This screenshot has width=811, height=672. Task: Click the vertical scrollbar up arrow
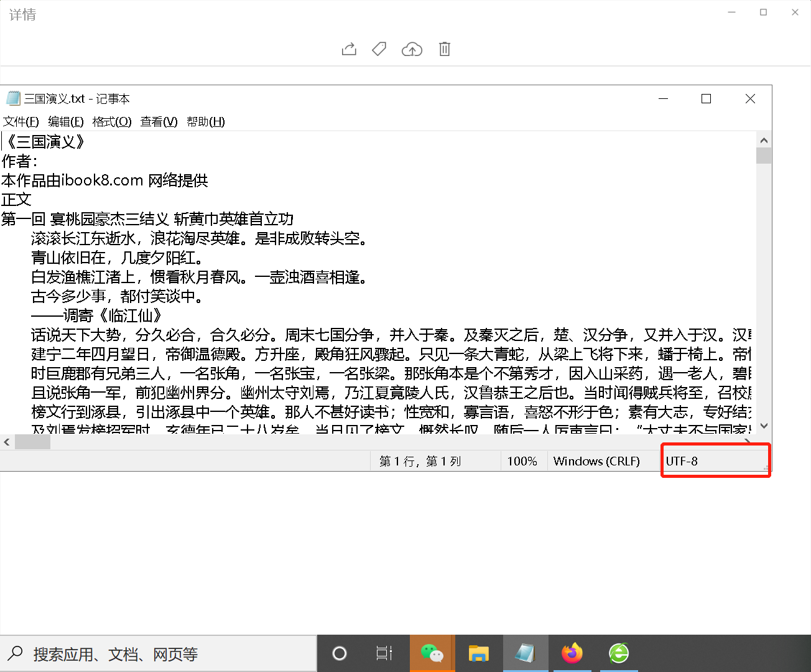pyautogui.click(x=764, y=140)
